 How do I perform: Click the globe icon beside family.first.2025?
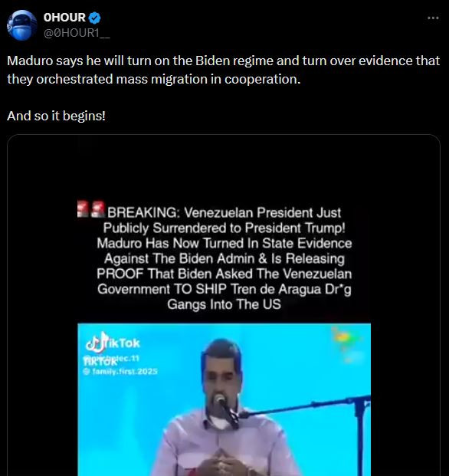(87, 371)
